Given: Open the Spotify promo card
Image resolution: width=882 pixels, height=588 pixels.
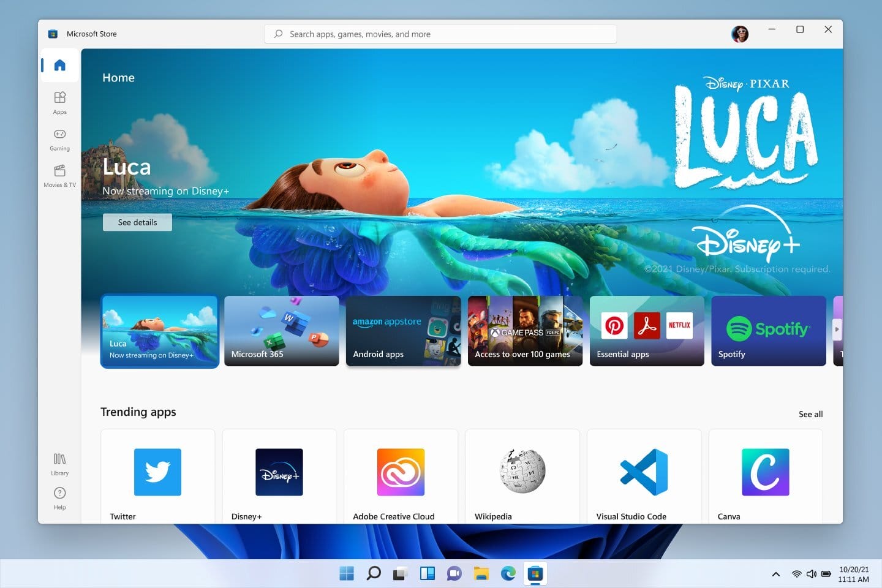Looking at the screenshot, I should (768, 331).
